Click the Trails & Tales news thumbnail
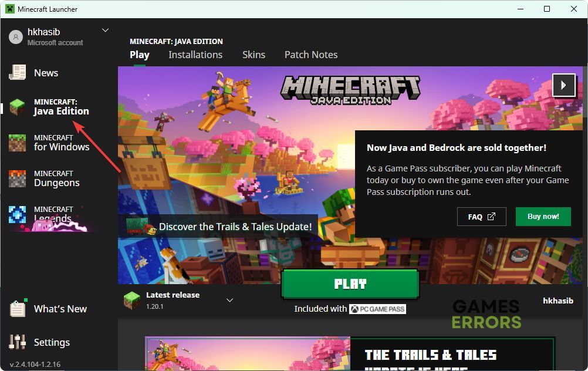 pyautogui.click(x=248, y=354)
